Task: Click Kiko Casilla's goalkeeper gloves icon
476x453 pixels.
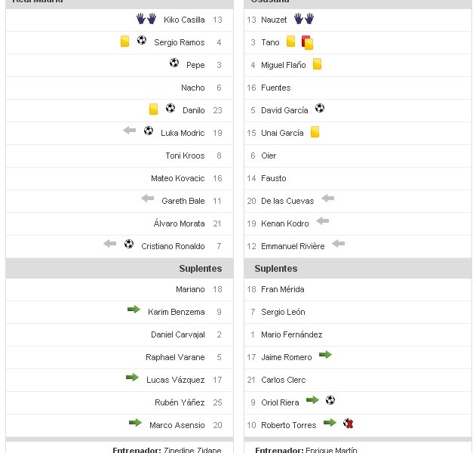Action: [x=146, y=18]
